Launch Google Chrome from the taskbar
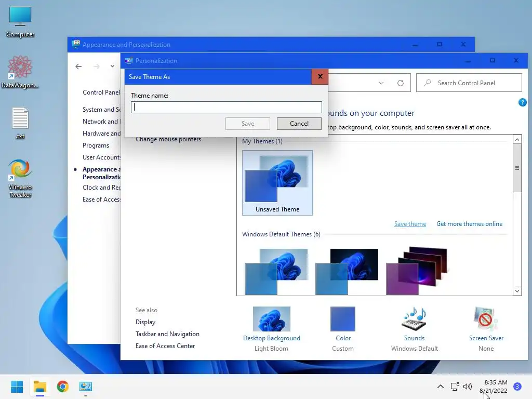 click(x=63, y=387)
